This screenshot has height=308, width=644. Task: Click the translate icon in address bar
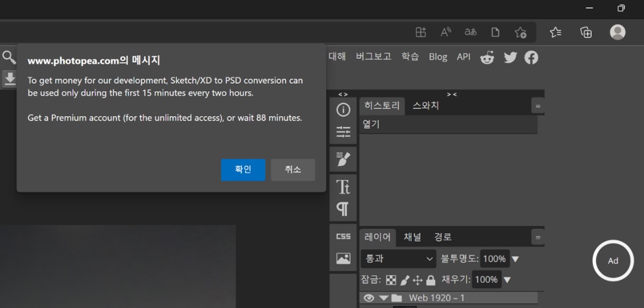[470, 32]
